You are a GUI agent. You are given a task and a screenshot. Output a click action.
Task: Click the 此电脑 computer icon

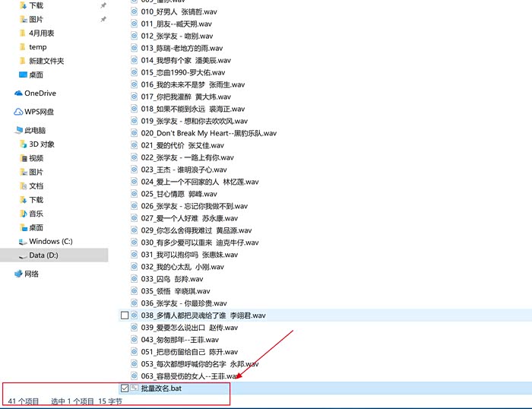(x=19, y=130)
